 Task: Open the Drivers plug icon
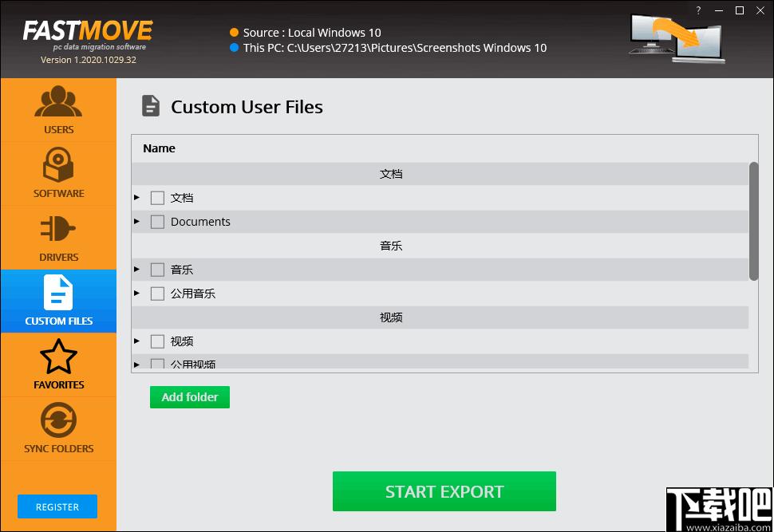[x=58, y=228]
